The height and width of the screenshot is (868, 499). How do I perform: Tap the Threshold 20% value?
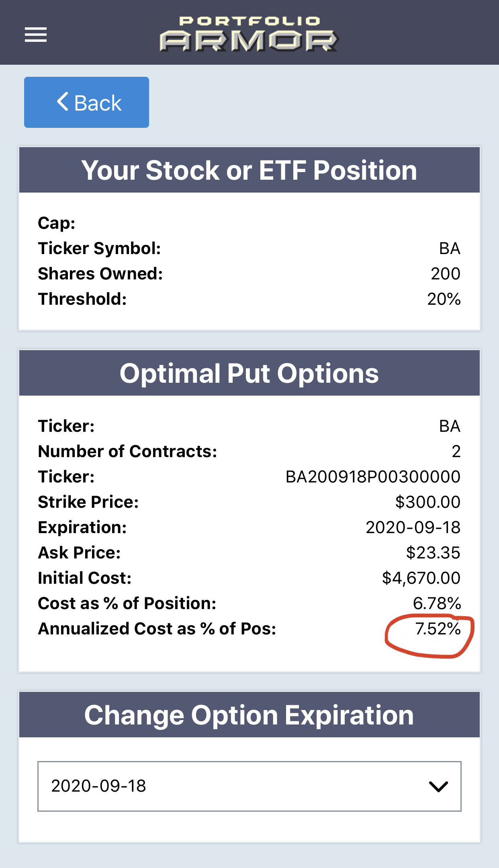point(444,299)
